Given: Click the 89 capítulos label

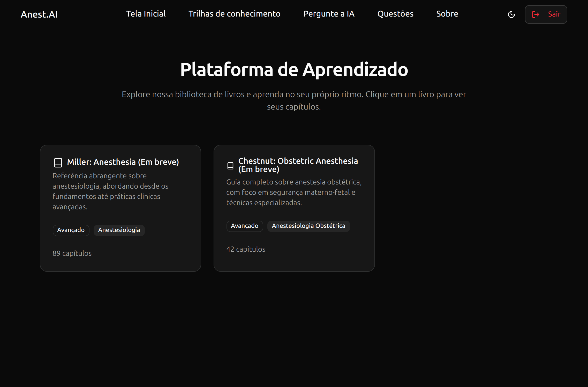Looking at the screenshot, I should coord(72,253).
